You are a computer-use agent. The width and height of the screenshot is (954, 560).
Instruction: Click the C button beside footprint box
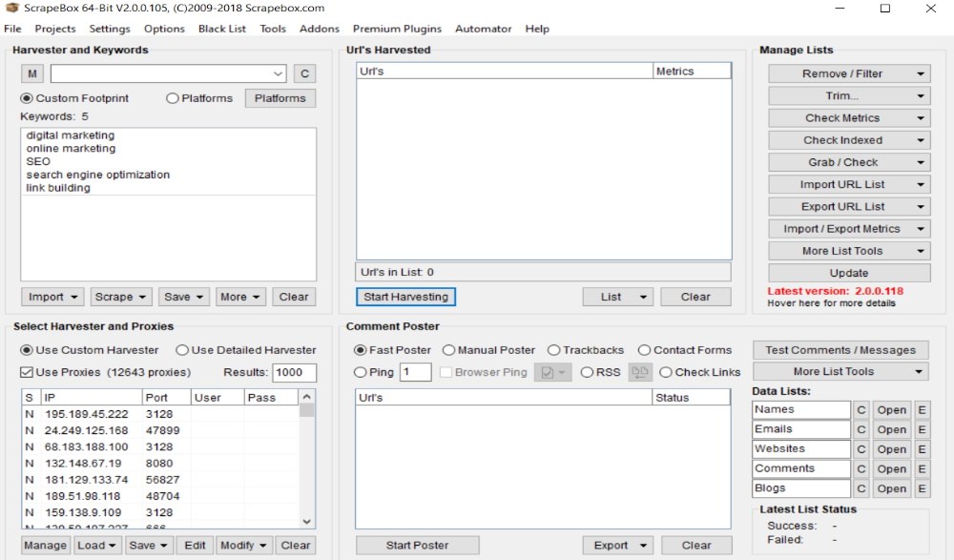[x=305, y=73]
